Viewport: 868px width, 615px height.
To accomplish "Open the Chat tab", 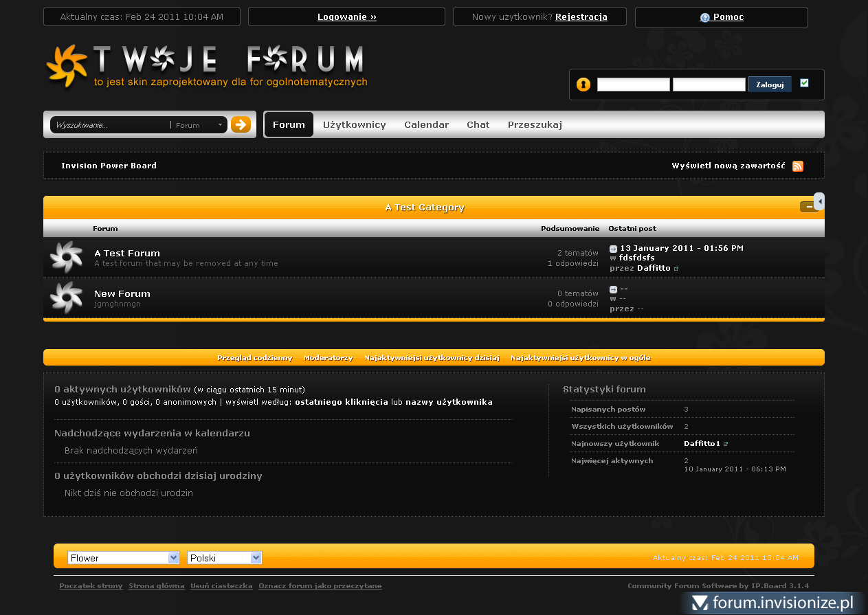I will [x=478, y=124].
